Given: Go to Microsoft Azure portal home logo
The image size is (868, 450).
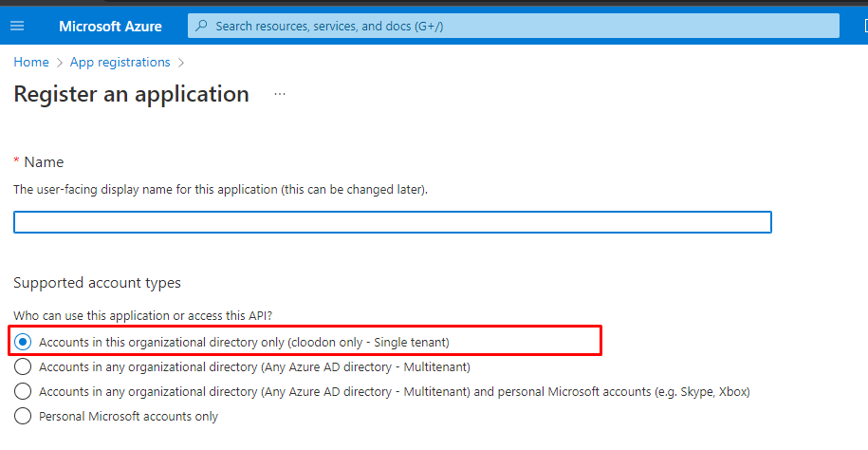Looking at the screenshot, I should coord(110,26).
